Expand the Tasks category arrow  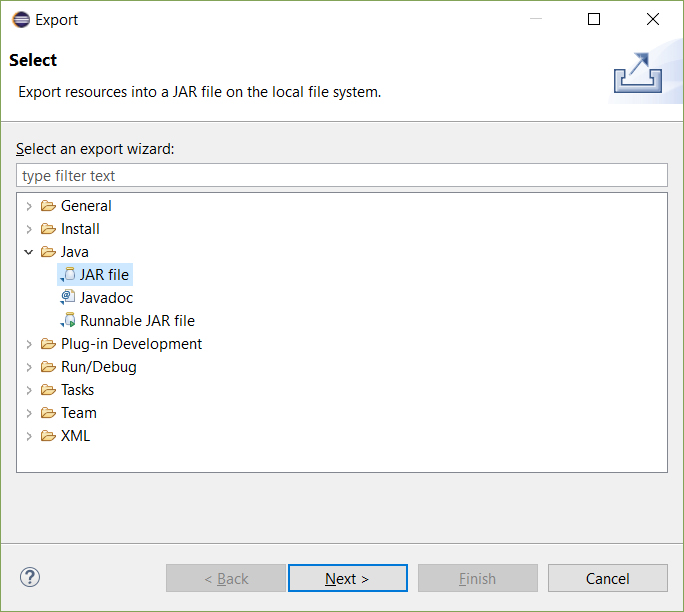click(x=29, y=390)
